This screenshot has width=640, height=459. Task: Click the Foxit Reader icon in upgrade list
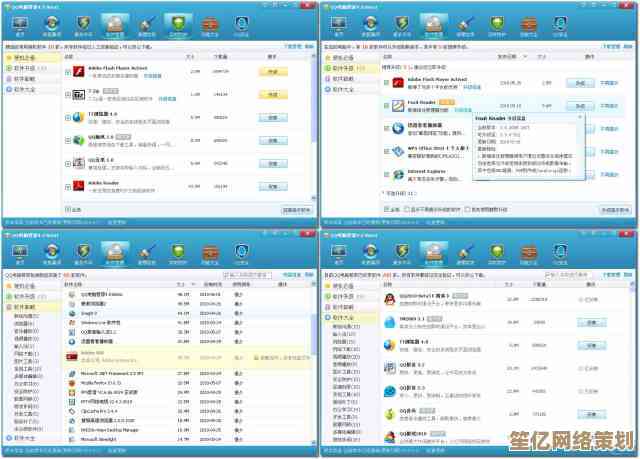tap(397, 105)
